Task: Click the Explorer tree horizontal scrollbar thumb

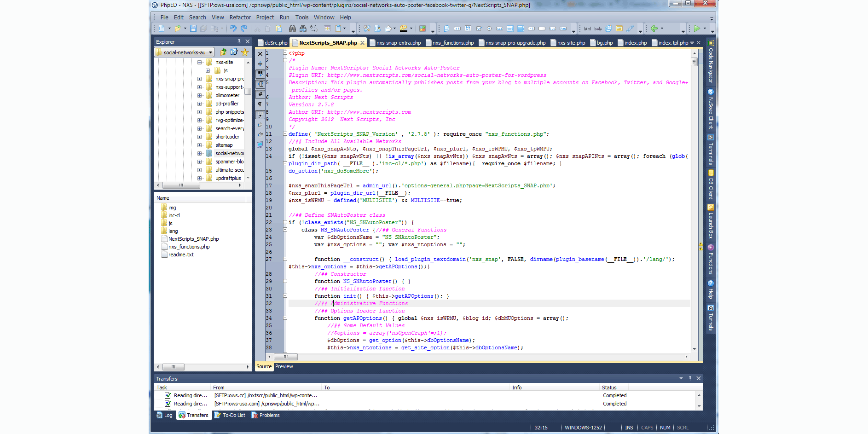Action: [x=181, y=185]
